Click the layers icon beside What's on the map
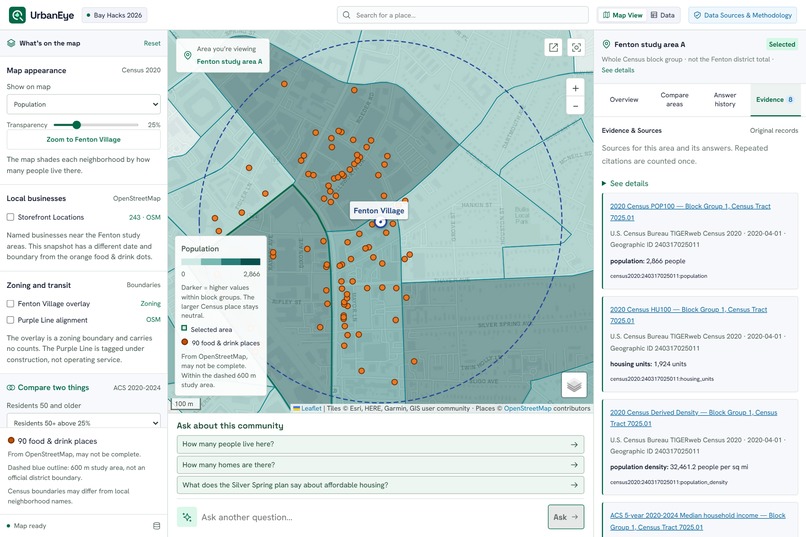Screen dimensions: 806x537 11,43
